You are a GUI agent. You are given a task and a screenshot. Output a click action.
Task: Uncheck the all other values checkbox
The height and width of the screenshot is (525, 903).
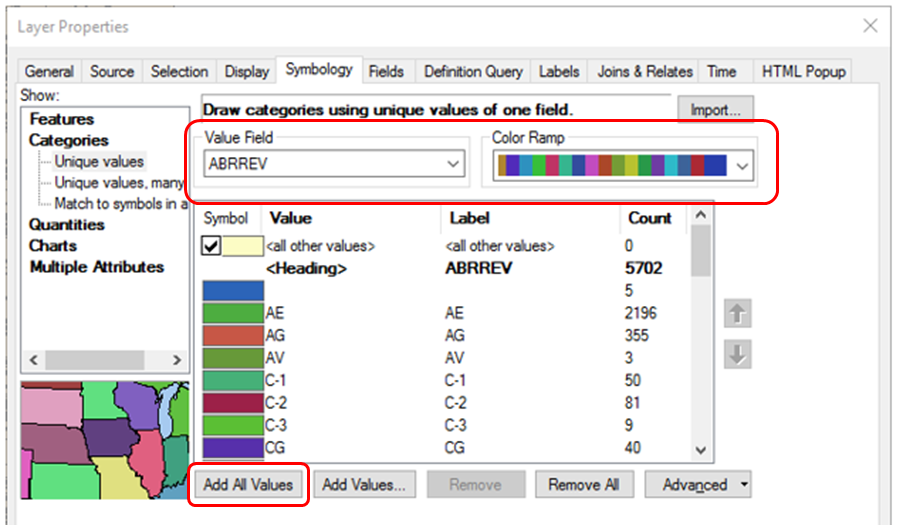click(x=211, y=246)
